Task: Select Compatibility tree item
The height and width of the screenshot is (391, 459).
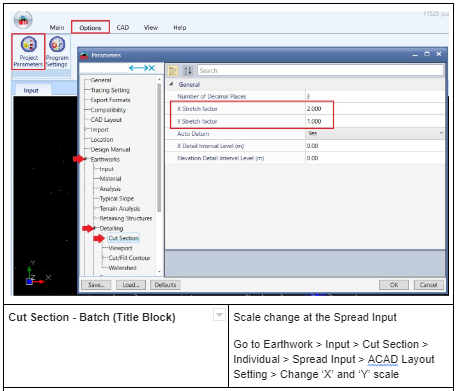Action: coord(108,110)
